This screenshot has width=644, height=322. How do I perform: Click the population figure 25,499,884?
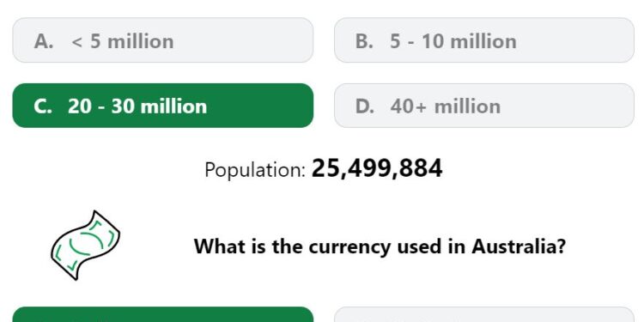pos(377,168)
